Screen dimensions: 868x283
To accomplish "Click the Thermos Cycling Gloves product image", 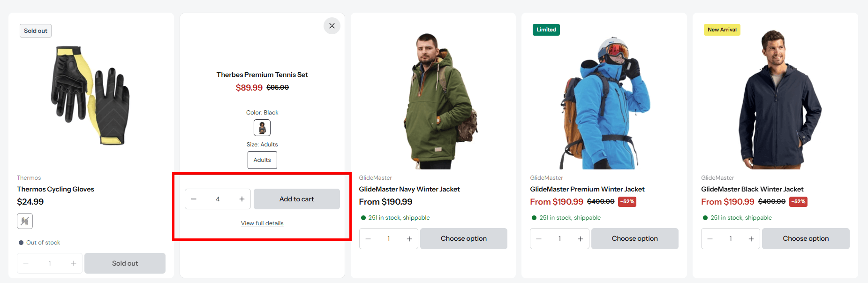I will (x=91, y=96).
